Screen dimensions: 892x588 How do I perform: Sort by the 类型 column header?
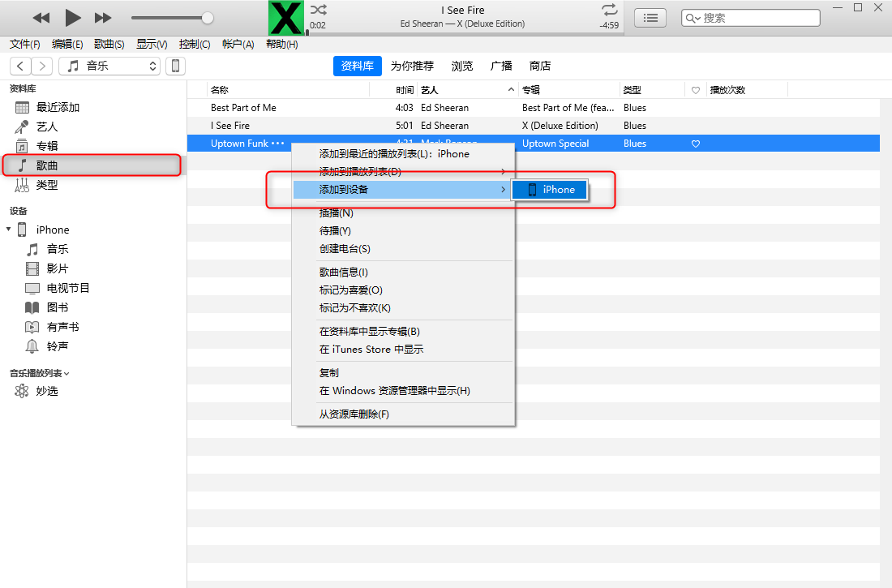click(x=652, y=90)
